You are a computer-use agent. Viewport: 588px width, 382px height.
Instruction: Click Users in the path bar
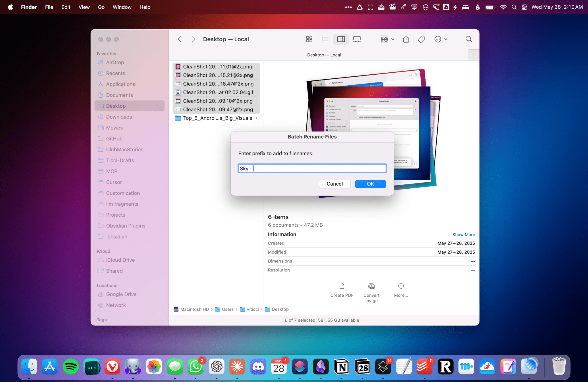tap(225, 309)
